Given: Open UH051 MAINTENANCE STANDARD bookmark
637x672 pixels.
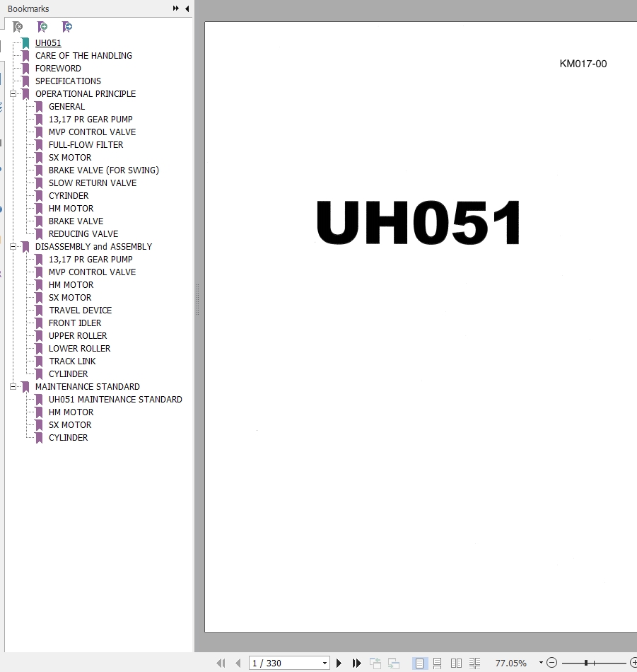Looking at the screenshot, I should tap(115, 400).
